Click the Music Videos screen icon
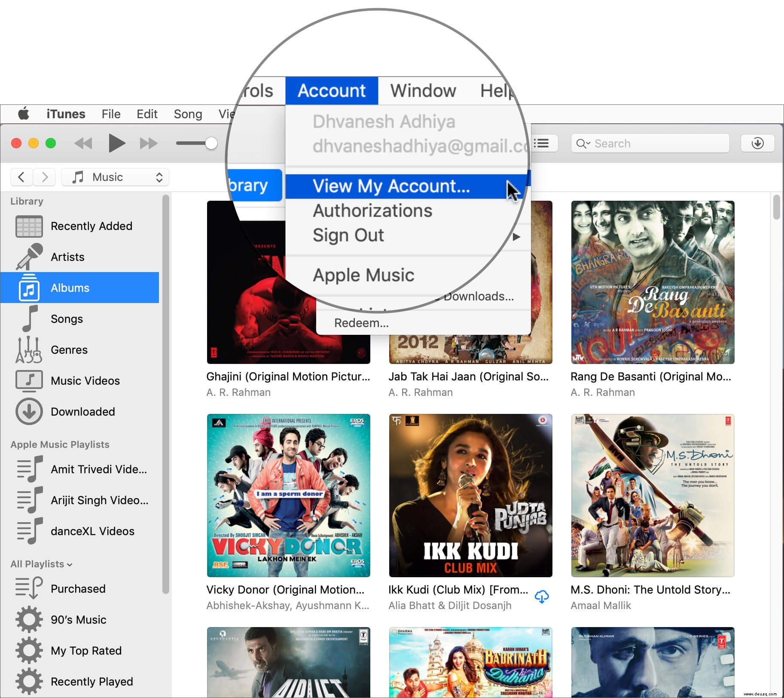This screenshot has height=698, width=784. click(29, 380)
